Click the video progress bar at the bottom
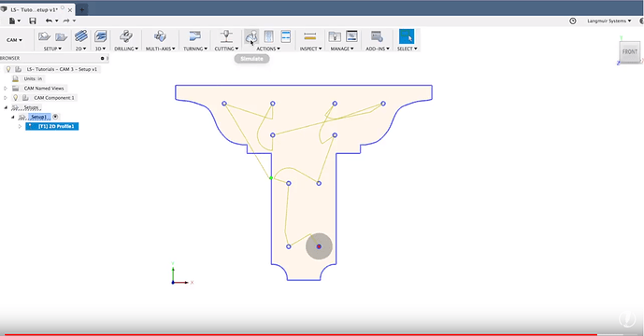The width and height of the screenshot is (644, 336). click(322, 334)
